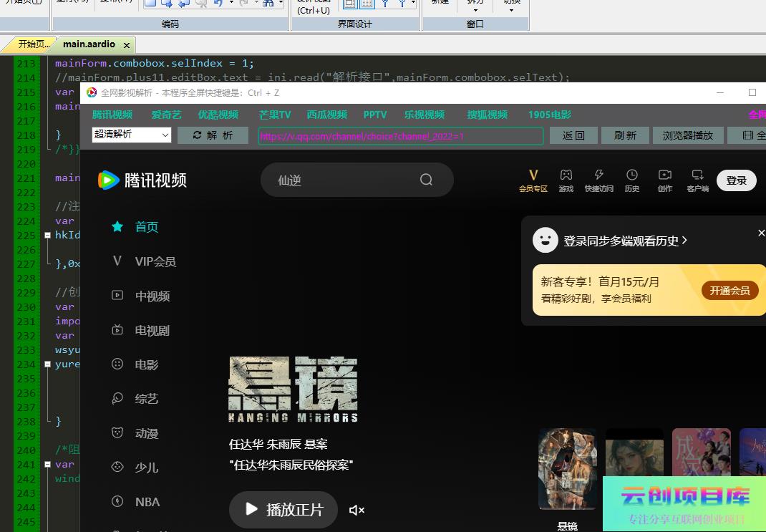Select 芒果TV in the site menu
Screen dimensions: 766x532
tap(275, 115)
